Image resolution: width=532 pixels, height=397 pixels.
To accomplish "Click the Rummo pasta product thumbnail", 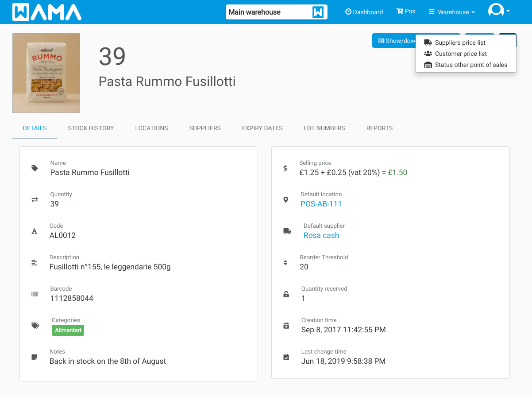I will pyautogui.click(x=46, y=73).
